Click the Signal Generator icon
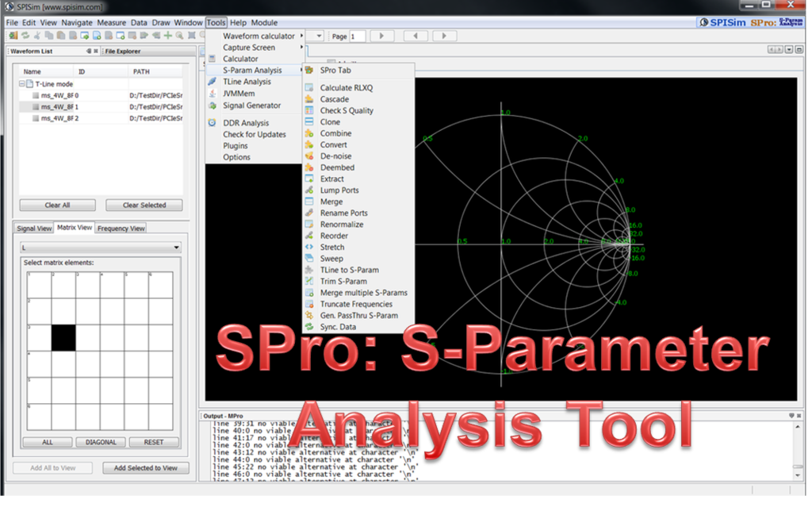 coord(212,105)
